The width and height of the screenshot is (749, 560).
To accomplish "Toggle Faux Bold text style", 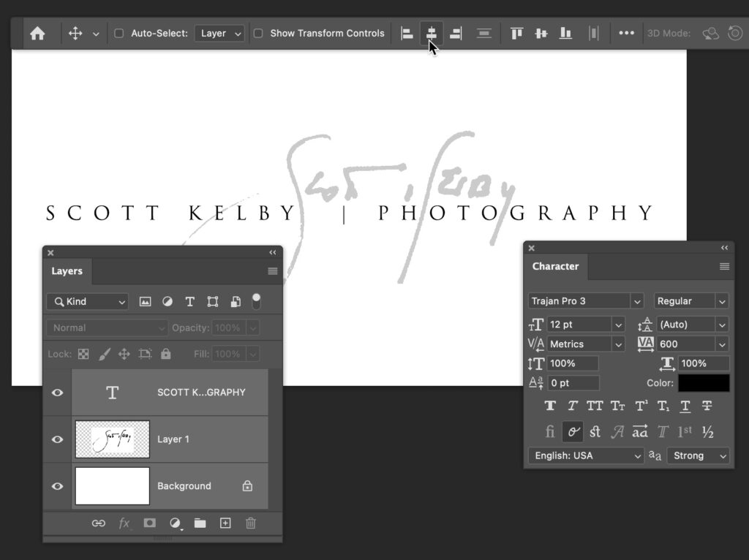I will [550, 406].
